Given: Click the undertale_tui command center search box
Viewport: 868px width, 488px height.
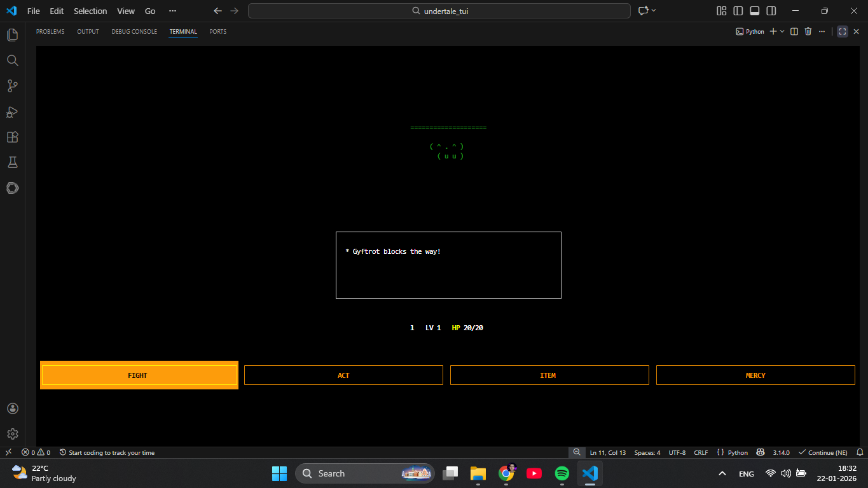Looking at the screenshot, I should click(x=439, y=11).
